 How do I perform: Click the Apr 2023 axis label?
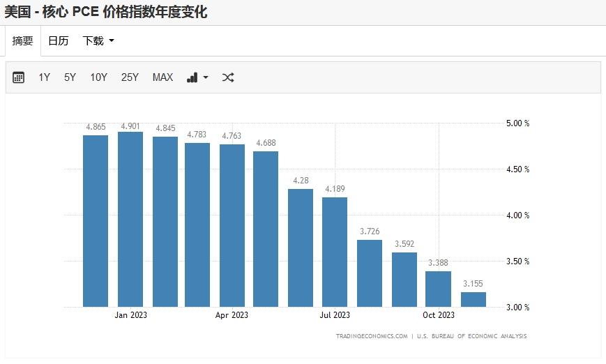(x=232, y=315)
